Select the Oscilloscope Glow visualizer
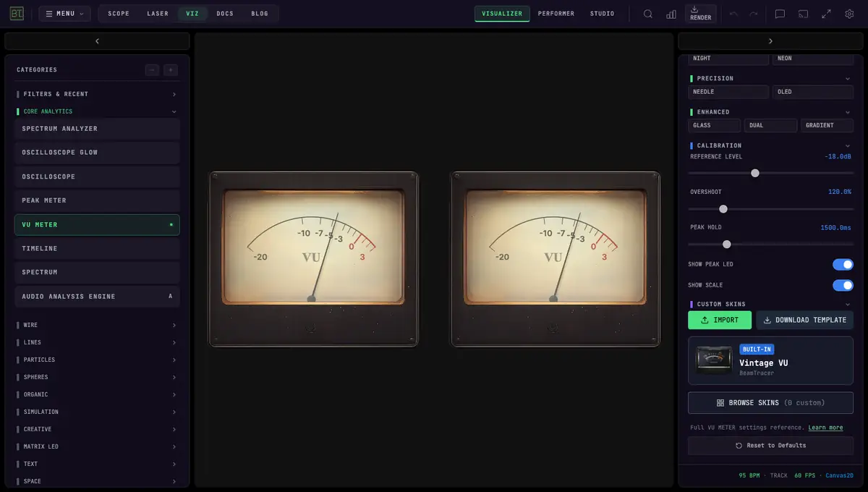Viewport: 868px width, 492px height. (x=97, y=153)
